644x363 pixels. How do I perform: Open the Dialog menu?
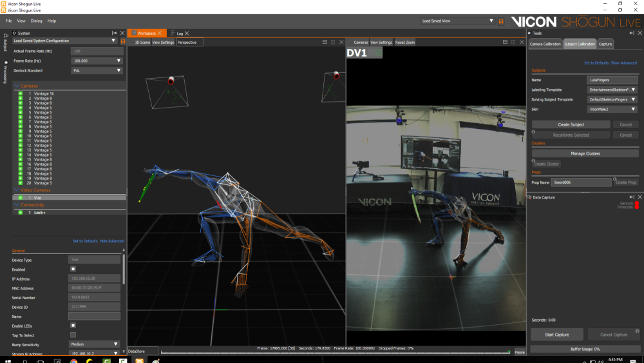tap(37, 21)
